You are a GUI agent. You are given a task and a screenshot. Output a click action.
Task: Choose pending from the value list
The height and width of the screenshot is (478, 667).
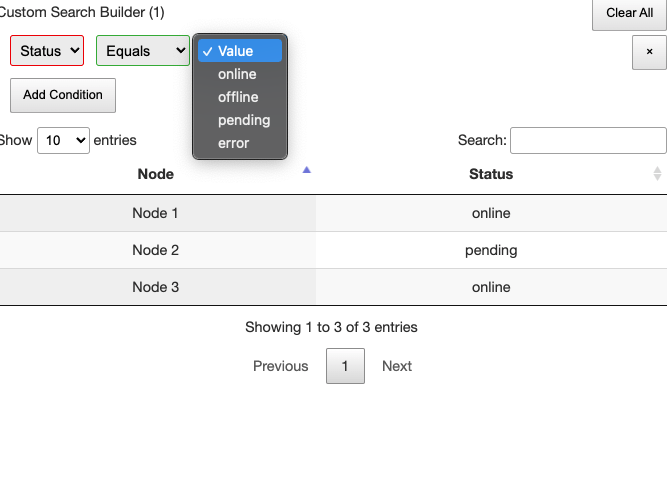pyautogui.click(x=240, y=120)
